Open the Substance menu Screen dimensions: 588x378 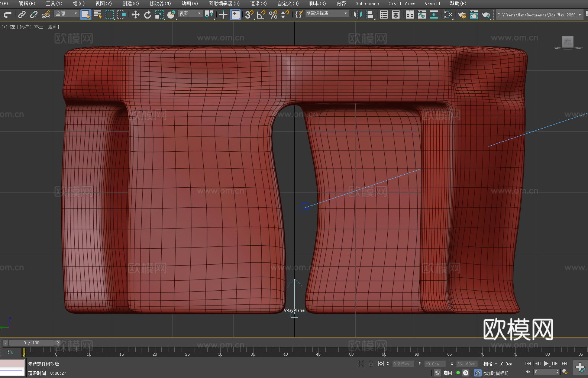pos(367,3)
